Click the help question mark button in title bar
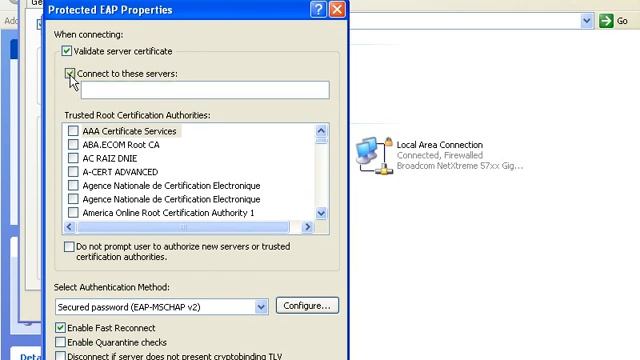 click(318, 9)
